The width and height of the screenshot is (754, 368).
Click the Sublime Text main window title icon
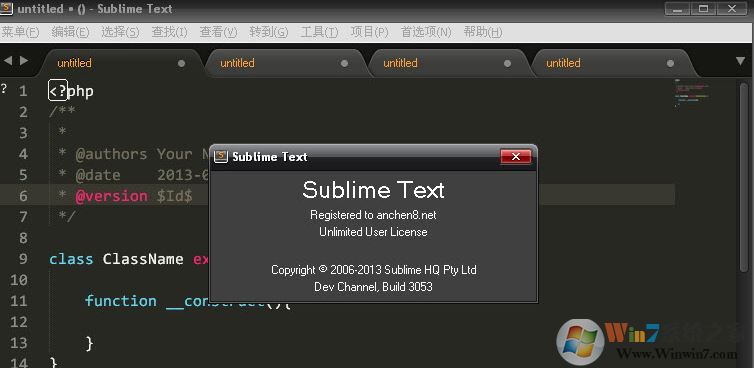click(x=7, y=9)
